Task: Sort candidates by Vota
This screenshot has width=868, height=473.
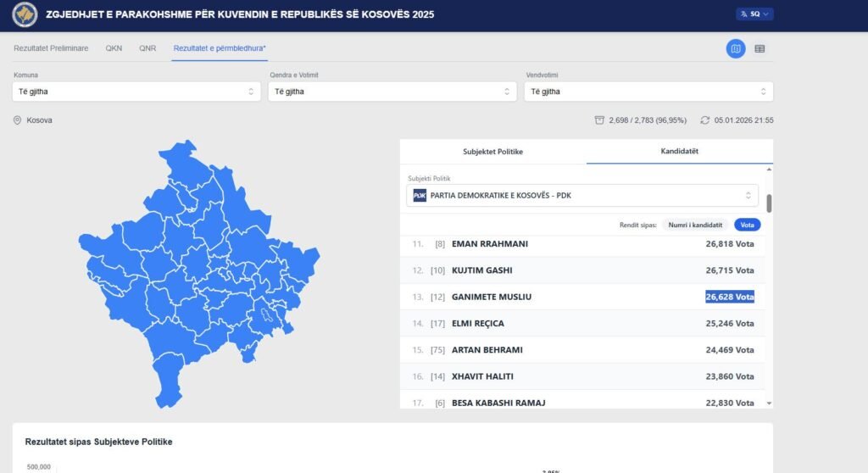Action: tap(747, 225)
